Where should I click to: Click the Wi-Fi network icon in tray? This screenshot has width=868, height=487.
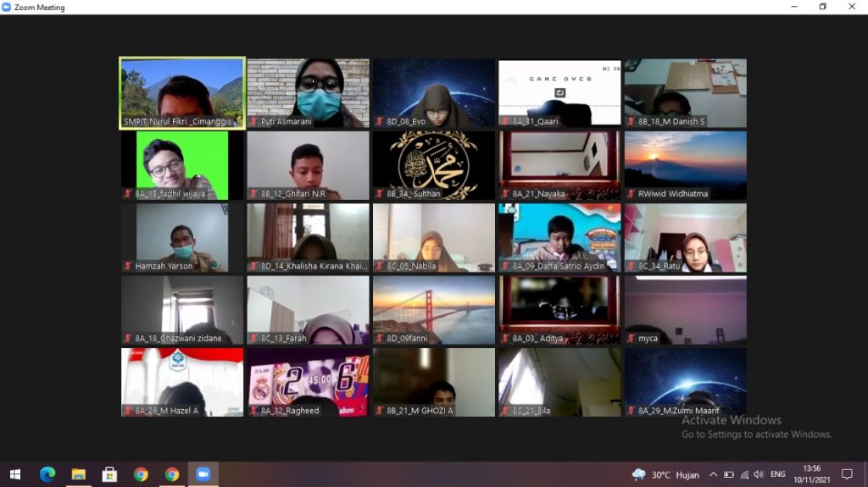click(x=744, y=474)
